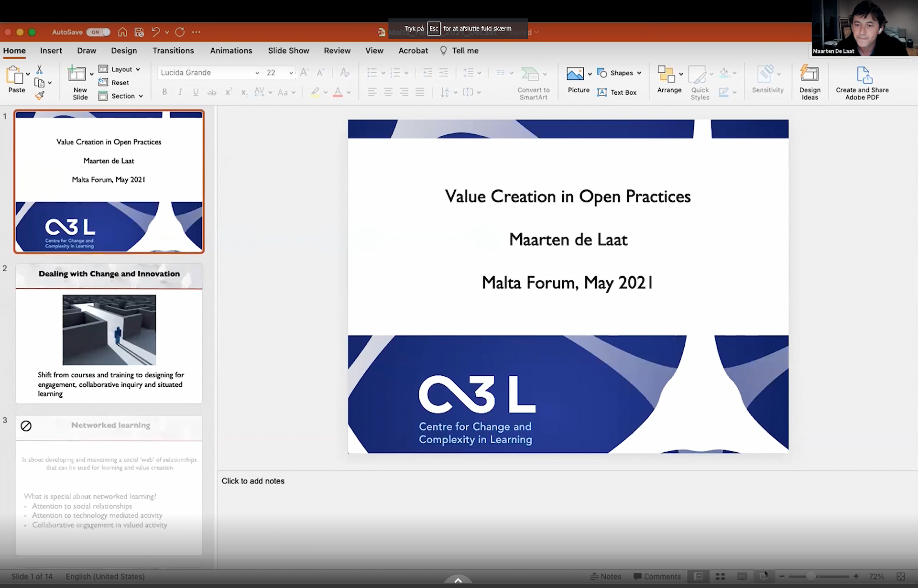Open the Lucida Grande font dropdown
This screenshot has height=588, width=918.
257,73
